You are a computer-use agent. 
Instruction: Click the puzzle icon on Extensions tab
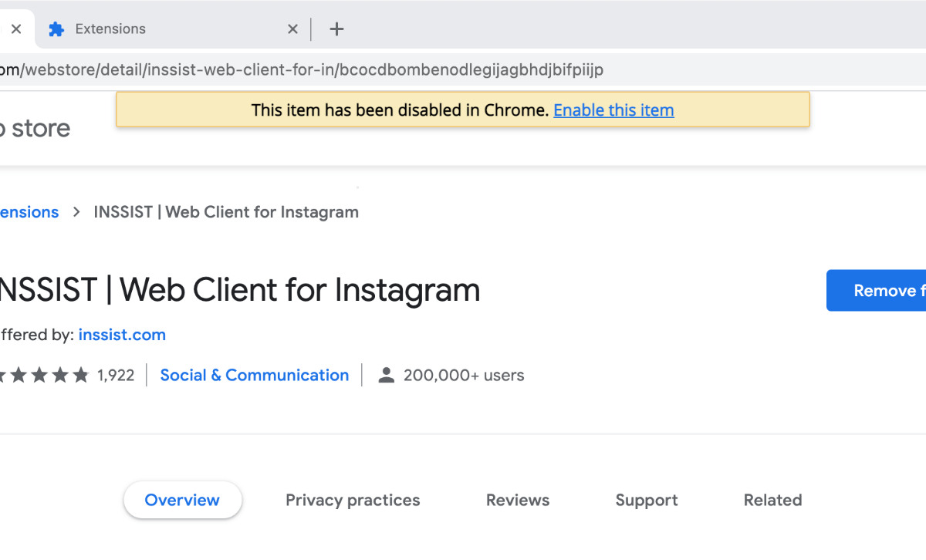pyautogui.click(x=56, y=29)
